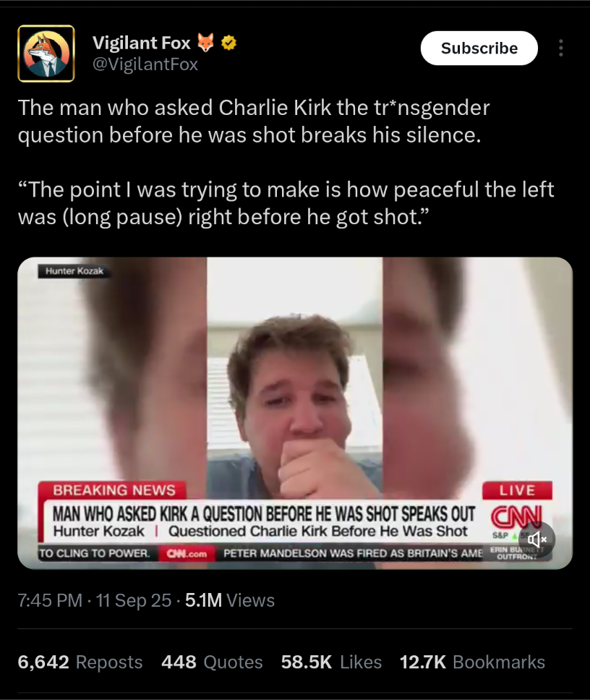View the 6,642 Reposts list
The width and height of the screenshot is (590, 700).
80,662
